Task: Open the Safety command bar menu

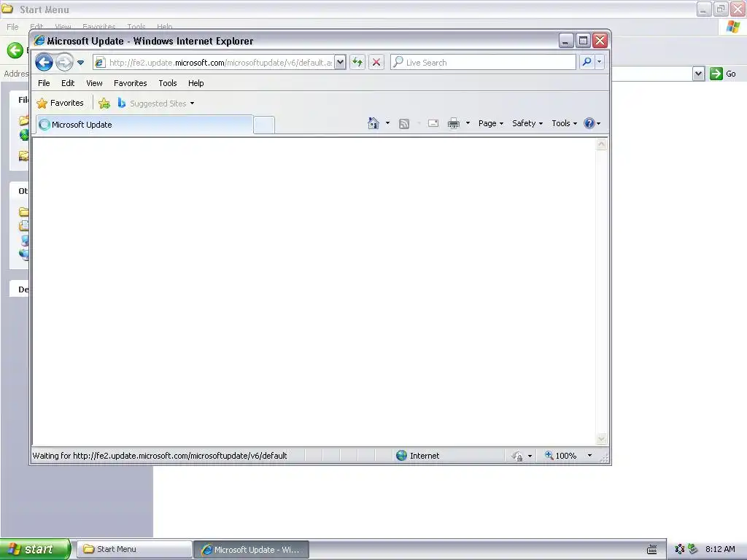Action: pyautogui.click(x=527, y=123)
